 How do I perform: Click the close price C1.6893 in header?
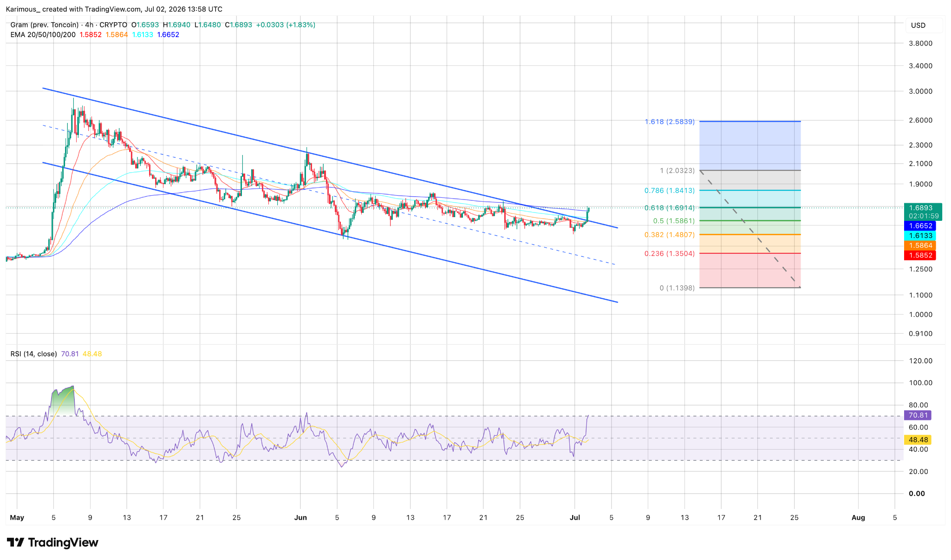click(239, 25)
